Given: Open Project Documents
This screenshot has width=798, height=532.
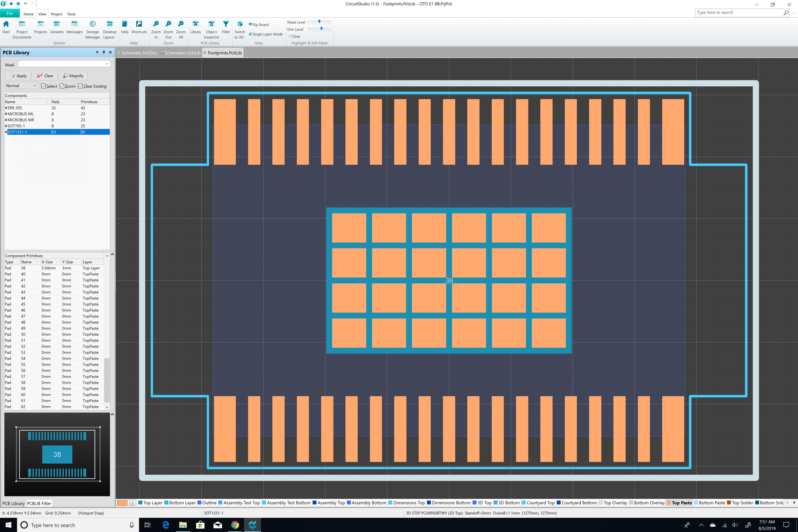Looking at the screenshot, I should tap(22, 30).
